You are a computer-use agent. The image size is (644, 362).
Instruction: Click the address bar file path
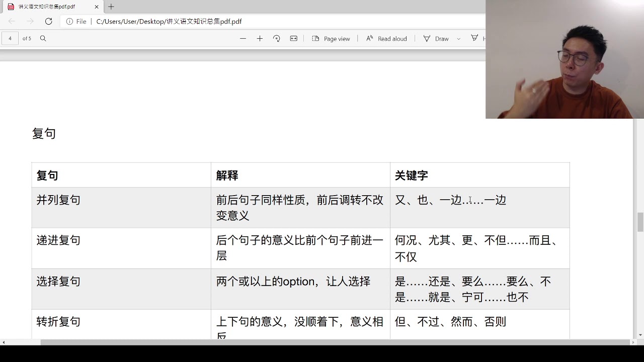[x=169, y=22]
